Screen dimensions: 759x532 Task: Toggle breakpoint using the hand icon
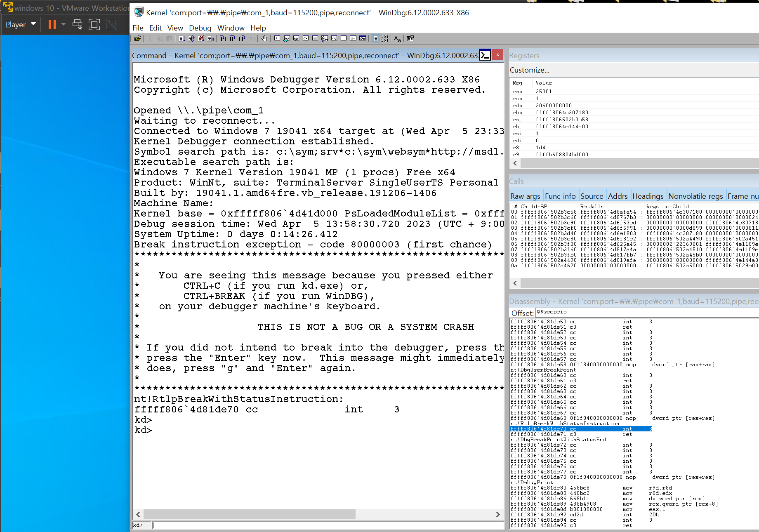coord(264,38)
